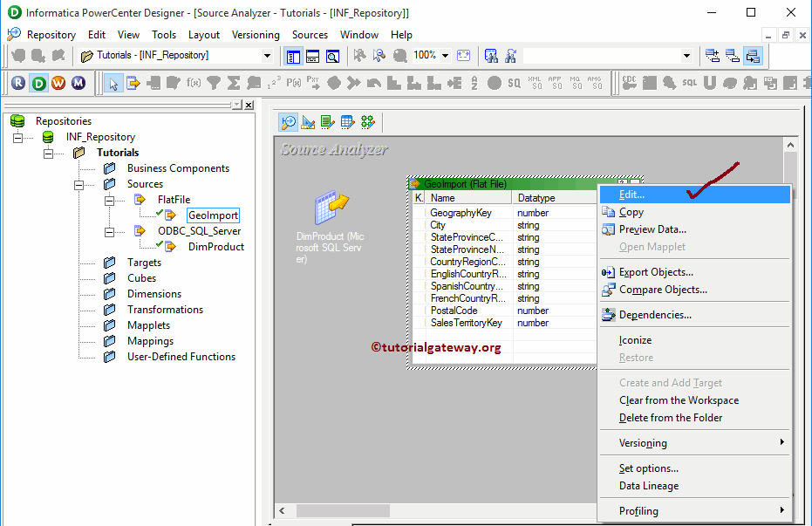The width and height of the screenshot is (812, 526).
Task: Expand the Profiling submenu in context menu
Action: (694, 511)
